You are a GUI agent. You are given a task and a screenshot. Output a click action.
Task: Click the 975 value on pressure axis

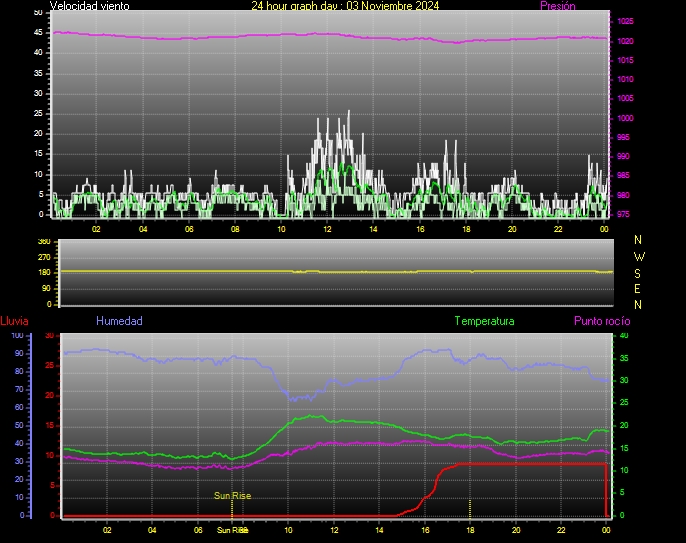click(x=623, y=214)
